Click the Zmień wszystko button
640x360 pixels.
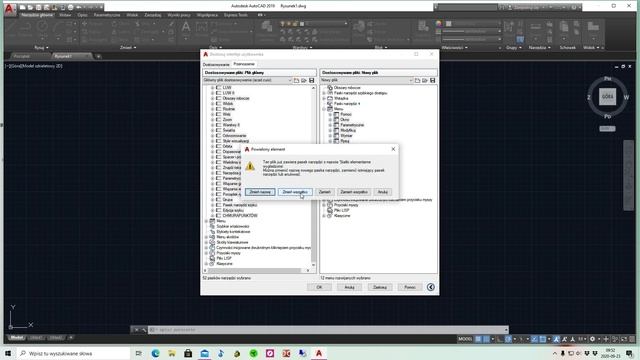point(295,192)
